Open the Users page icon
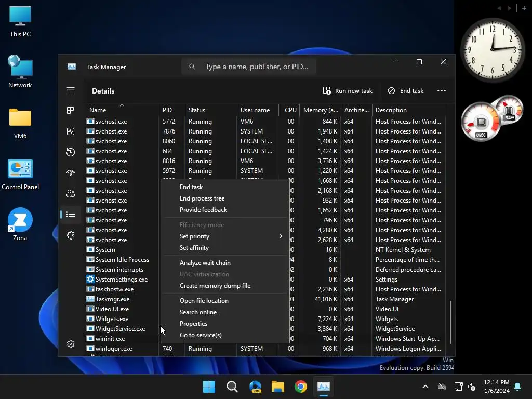532x399 pixels. (x=71, y=193)
